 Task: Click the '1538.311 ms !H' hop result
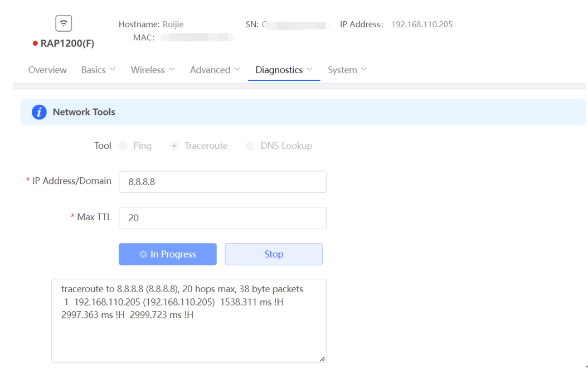click(251, 302)
